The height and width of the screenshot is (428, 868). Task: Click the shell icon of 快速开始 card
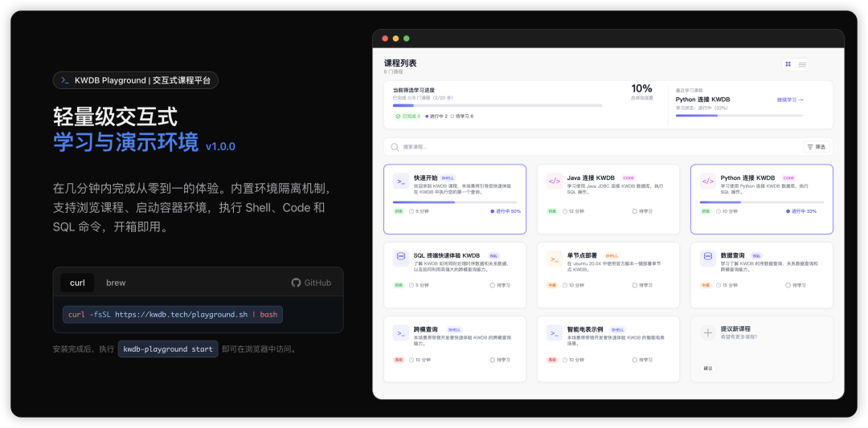pyautogui.click(x=401, y=181)
